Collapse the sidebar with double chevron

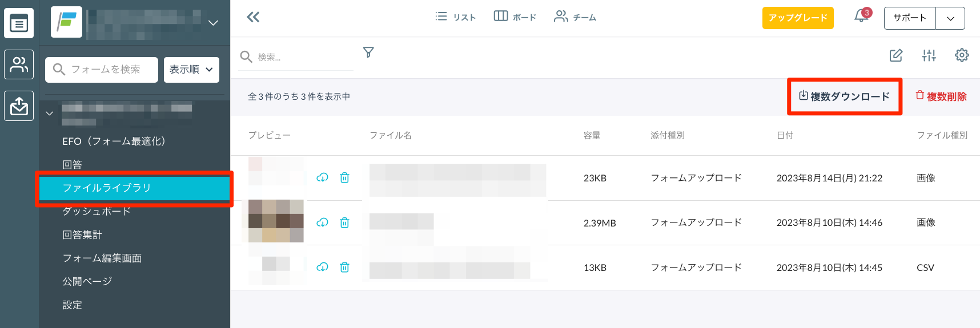(x=253, y=17)
